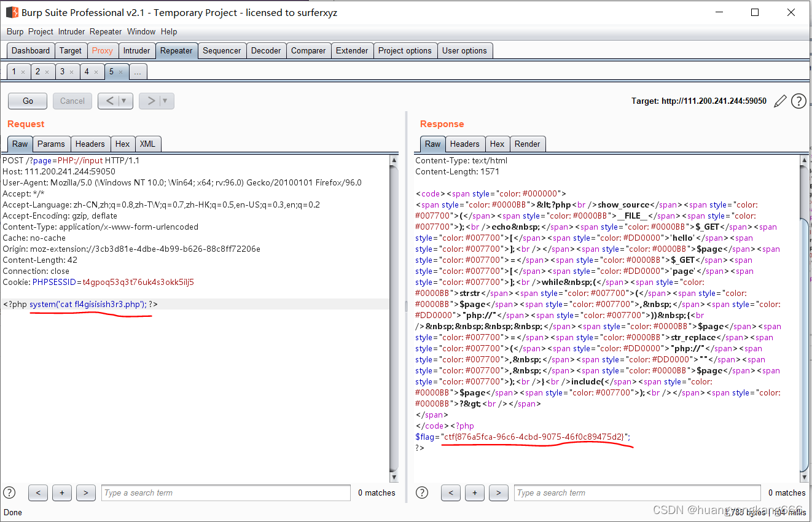Click the POST /?page=PHP://input request line

tap(71, 160)
